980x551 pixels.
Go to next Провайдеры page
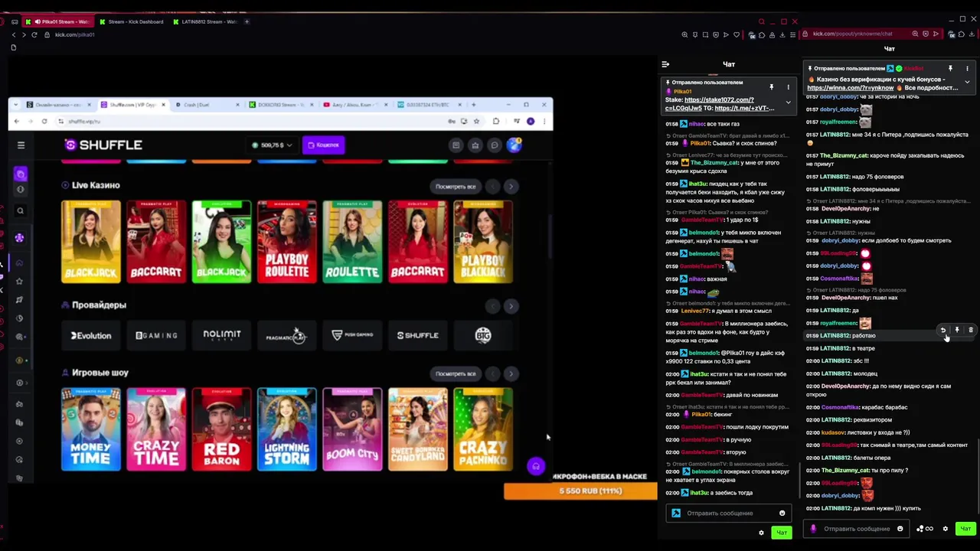tap(511, 306)
